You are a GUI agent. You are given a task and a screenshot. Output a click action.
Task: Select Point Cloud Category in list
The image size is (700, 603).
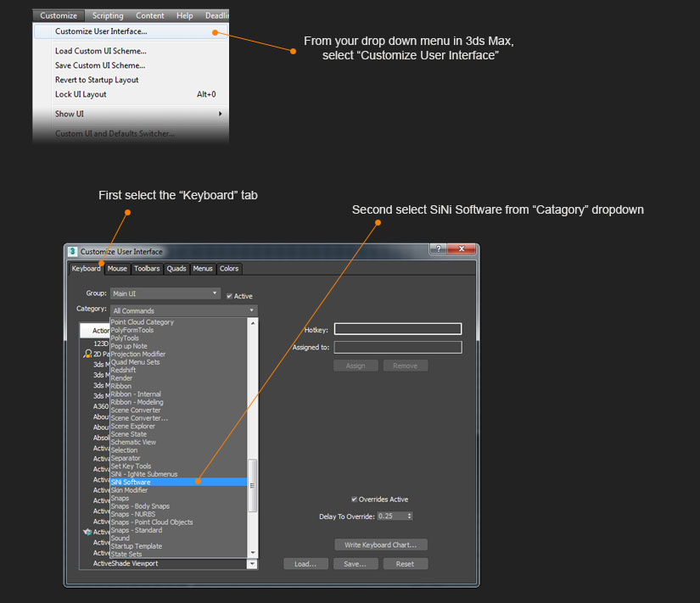pos(178,321)
